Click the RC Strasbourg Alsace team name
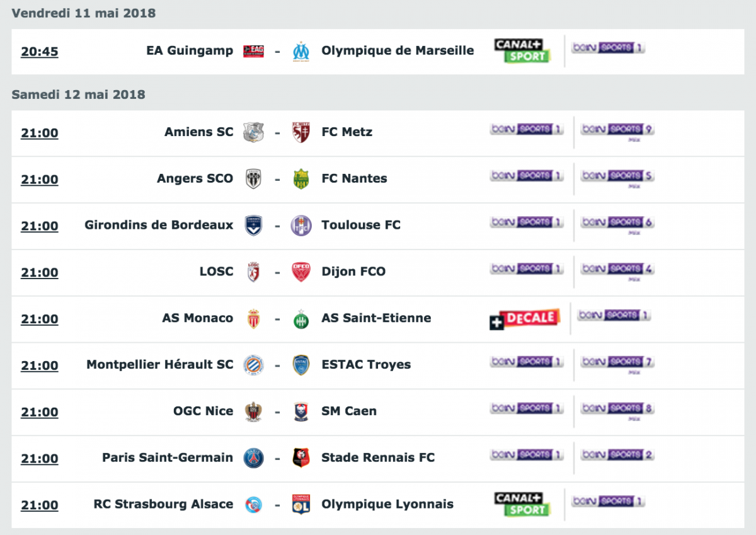Screen dimensions: 756x535 coord(163,504)
